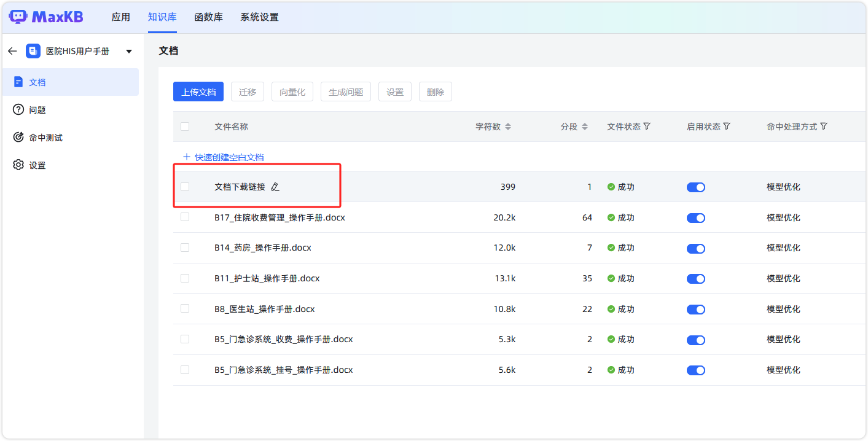Screen dimensions: 868x441
Task: Open the 设置 gear in the sidebar
Action: point(18,165)
